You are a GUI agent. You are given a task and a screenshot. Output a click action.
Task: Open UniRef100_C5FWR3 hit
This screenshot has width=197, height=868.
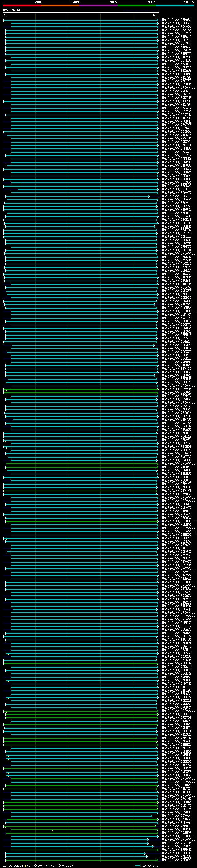[x=176, y=375]
